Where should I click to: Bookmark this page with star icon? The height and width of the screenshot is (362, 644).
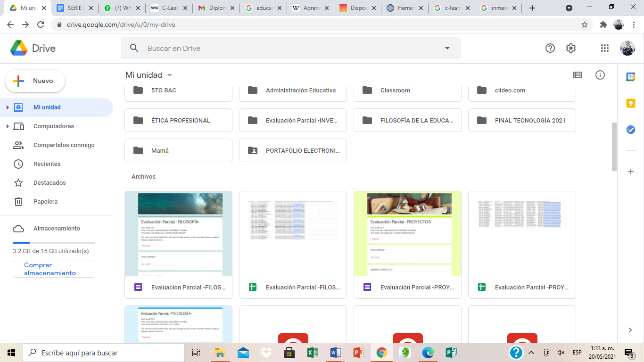585,25
